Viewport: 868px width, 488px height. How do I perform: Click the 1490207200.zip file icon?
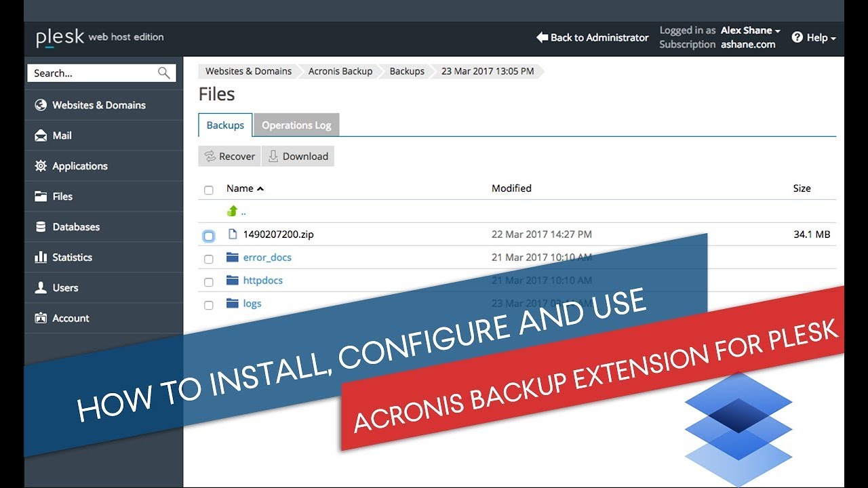point(233,235)
